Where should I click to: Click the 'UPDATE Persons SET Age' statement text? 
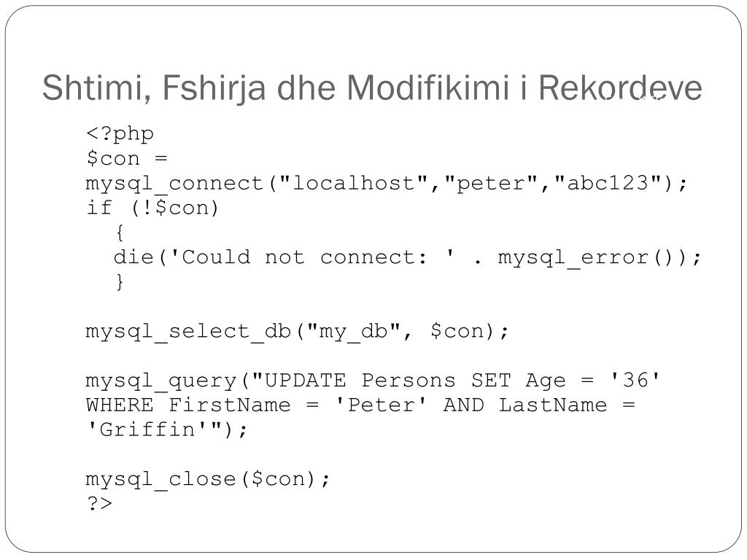(x=415, y=381)
